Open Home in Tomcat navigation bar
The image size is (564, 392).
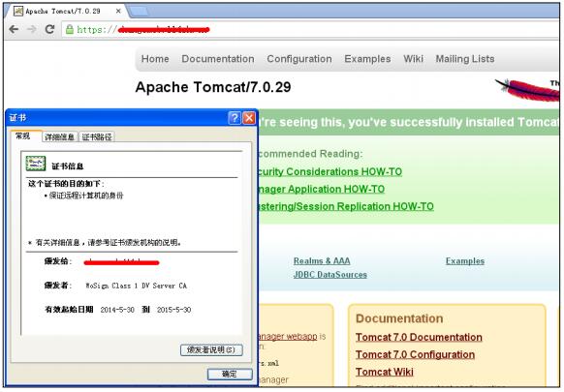pyautogui.click(x=155, y=59)
